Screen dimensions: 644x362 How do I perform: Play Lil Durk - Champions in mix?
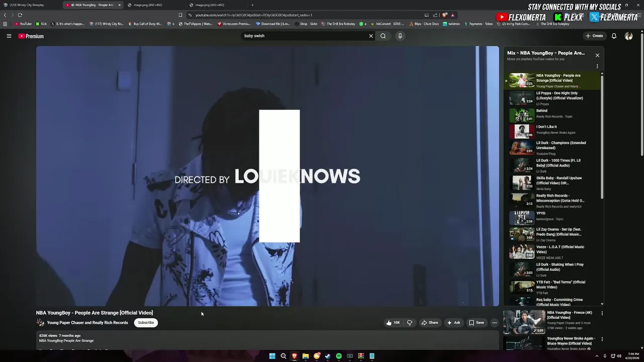pos(552,148)
